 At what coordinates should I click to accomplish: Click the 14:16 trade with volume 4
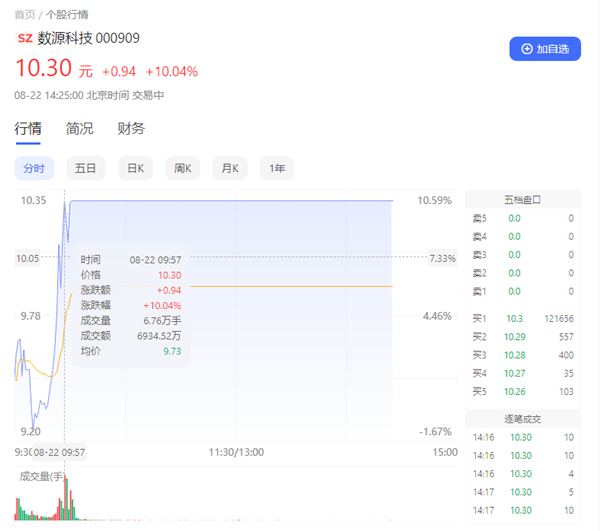(x=523, y=474)
